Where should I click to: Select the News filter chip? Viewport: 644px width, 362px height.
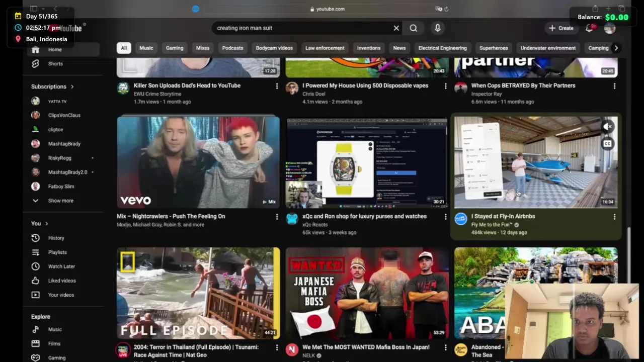click(399, 48)
